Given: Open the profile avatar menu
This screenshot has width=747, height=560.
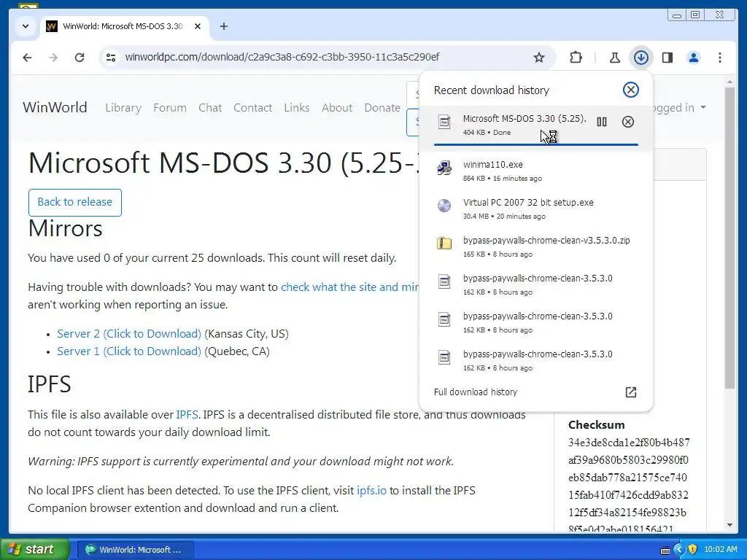Looking at the screenshot, I should [x=694, y=58].
